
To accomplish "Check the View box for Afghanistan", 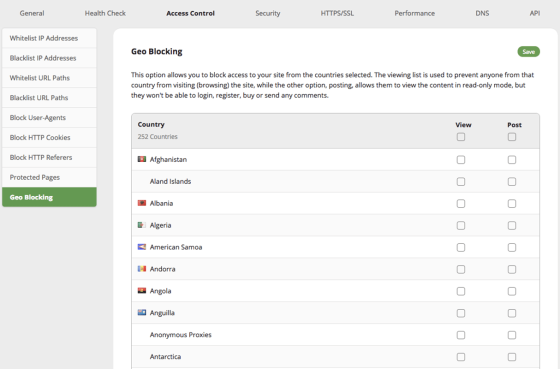I will click(461, 160).
